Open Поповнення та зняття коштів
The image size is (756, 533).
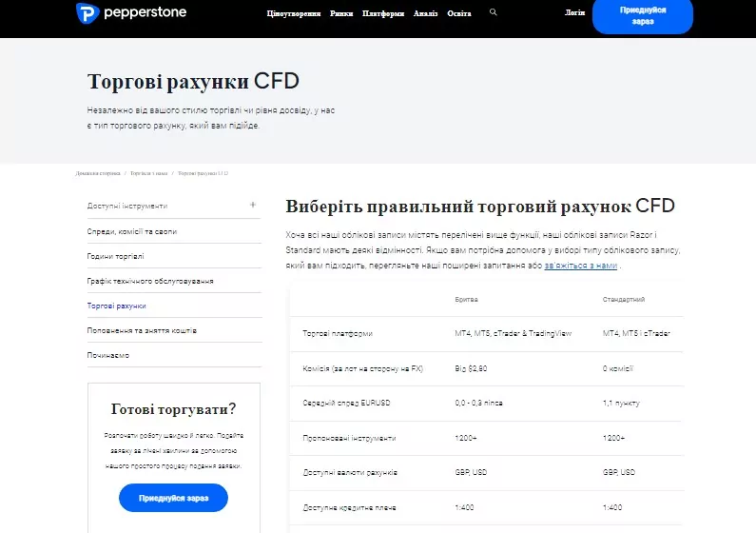click(x=142, y=330)
